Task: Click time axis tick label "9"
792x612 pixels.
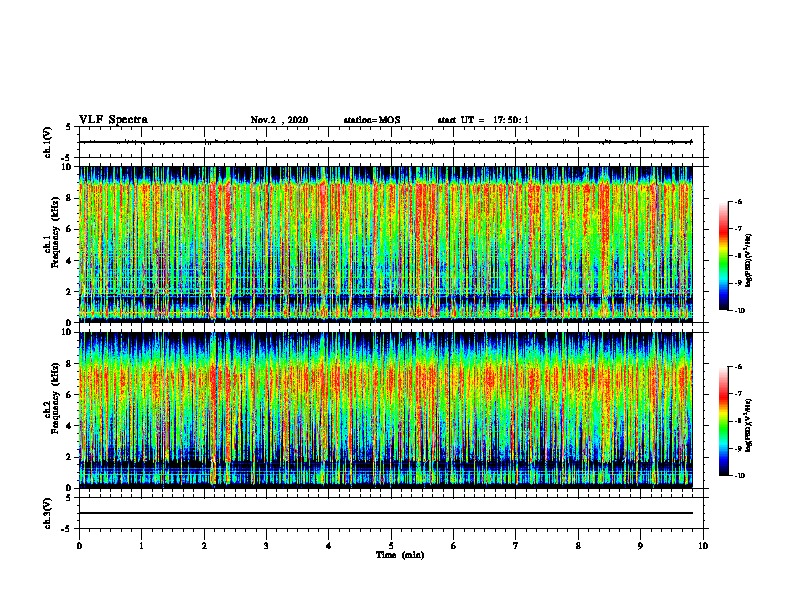Action: pyautogui.click(x=640, y=546)
